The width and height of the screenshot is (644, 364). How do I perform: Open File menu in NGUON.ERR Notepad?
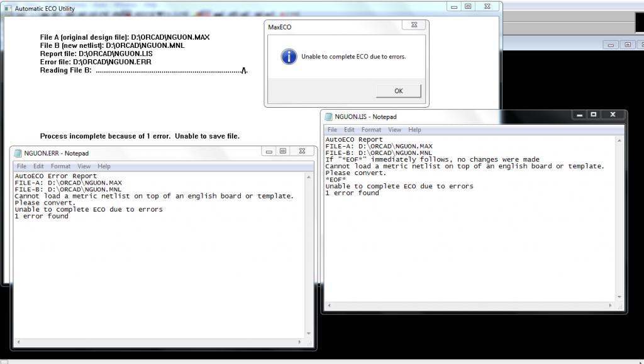[x=21, y=166]
